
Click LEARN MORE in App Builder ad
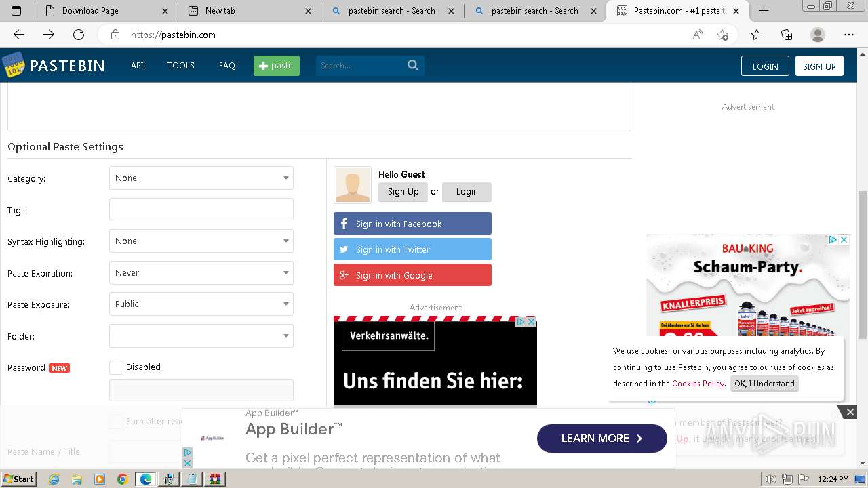coord(602,439)
